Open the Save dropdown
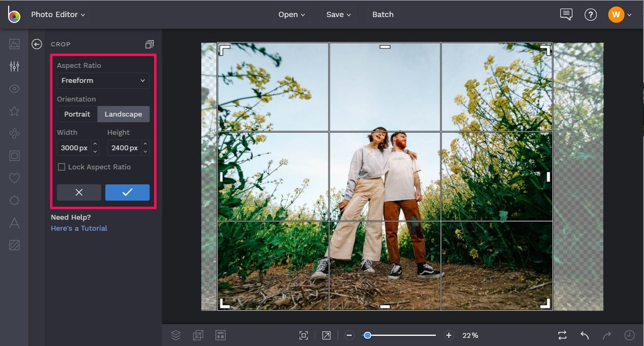This screenshot has width=644, height=346. pyautogui.click(x=338, y=14)
